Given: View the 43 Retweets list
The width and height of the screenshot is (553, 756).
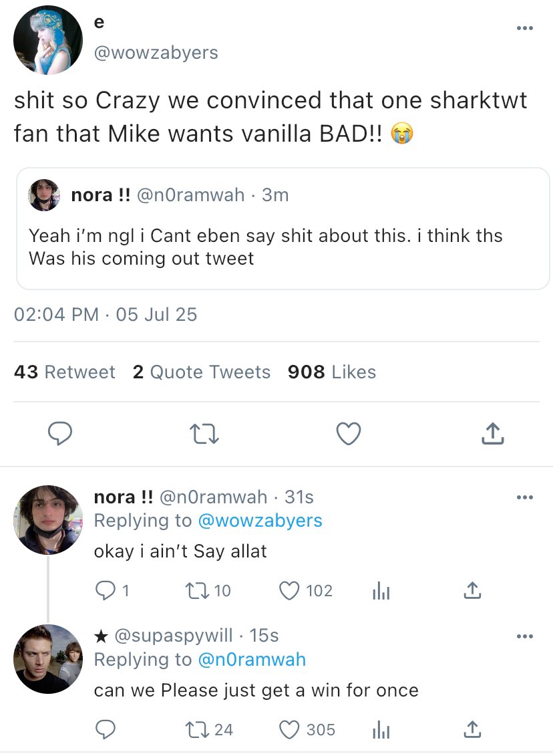Looking at the screenshot, I should 64,372.
